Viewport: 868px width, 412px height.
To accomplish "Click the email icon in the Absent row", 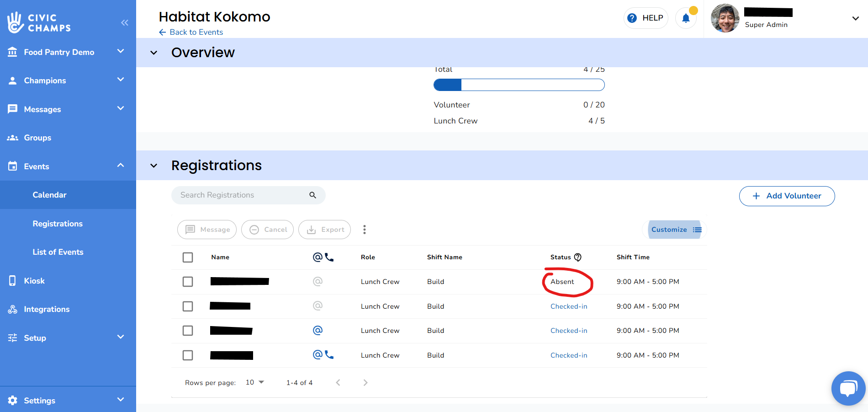I will click(318, 281).
